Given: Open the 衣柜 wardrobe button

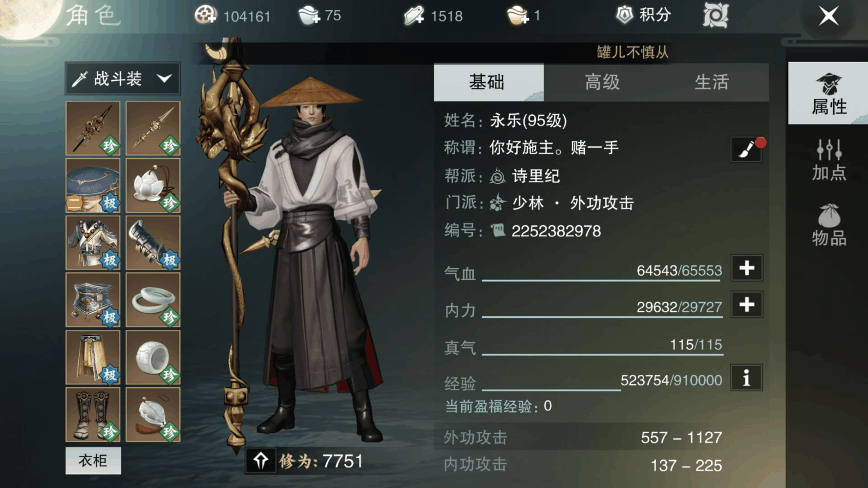Looking at the screenshot, I should click(93, 461).
